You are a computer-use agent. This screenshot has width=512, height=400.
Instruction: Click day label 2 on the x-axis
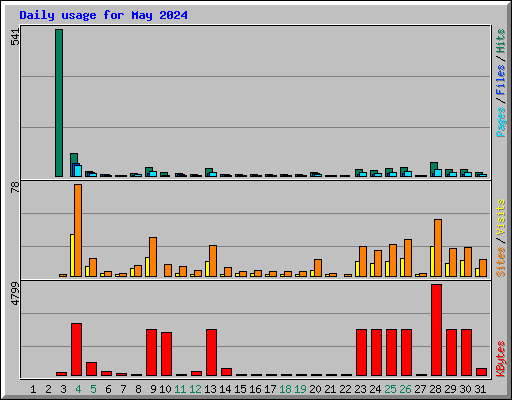point(48,389)
